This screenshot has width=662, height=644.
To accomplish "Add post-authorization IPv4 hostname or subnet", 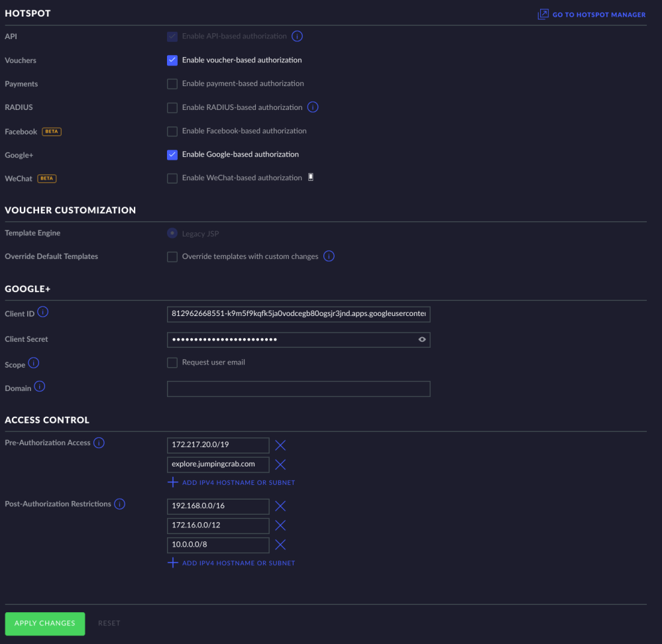I will pos(232,563).
